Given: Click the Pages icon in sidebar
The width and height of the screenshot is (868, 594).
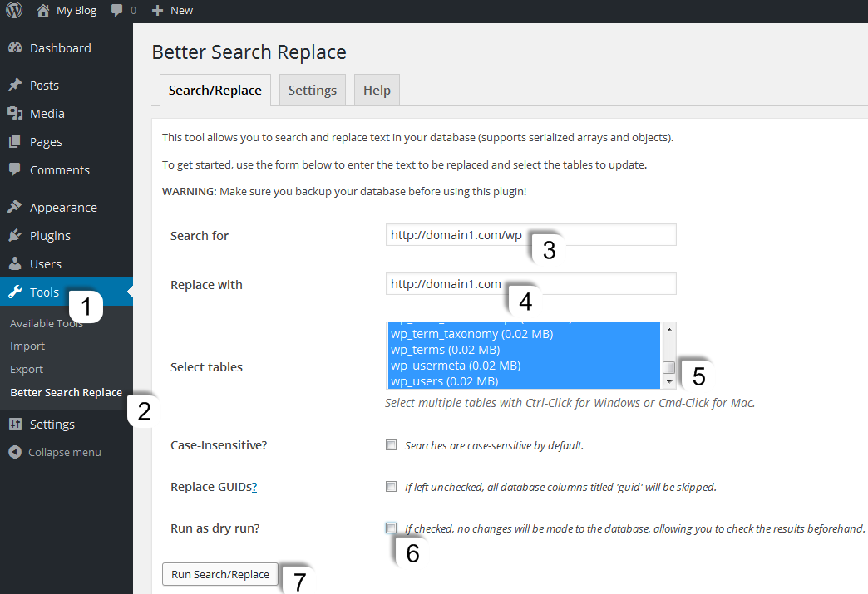Looking at the screenshot, I should (x=15, y=141).
